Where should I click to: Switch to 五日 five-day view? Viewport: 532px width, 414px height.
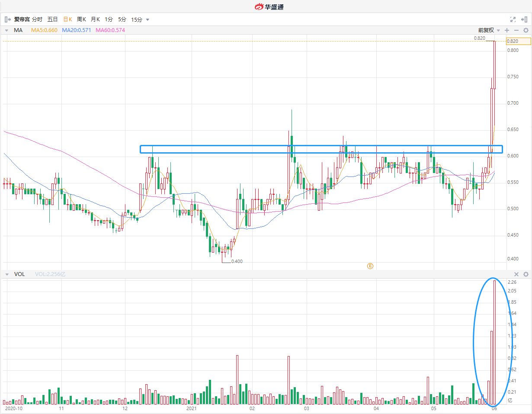(52, 19)
